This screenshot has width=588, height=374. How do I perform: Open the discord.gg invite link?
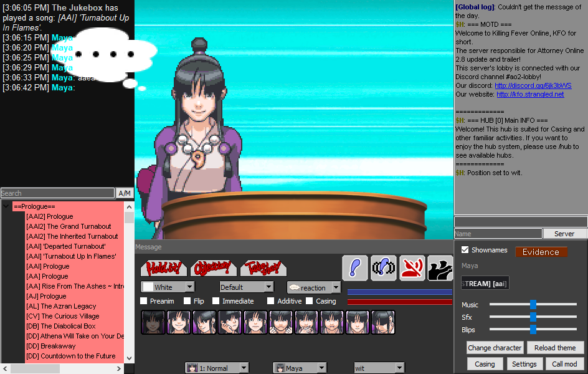point(533,85)
